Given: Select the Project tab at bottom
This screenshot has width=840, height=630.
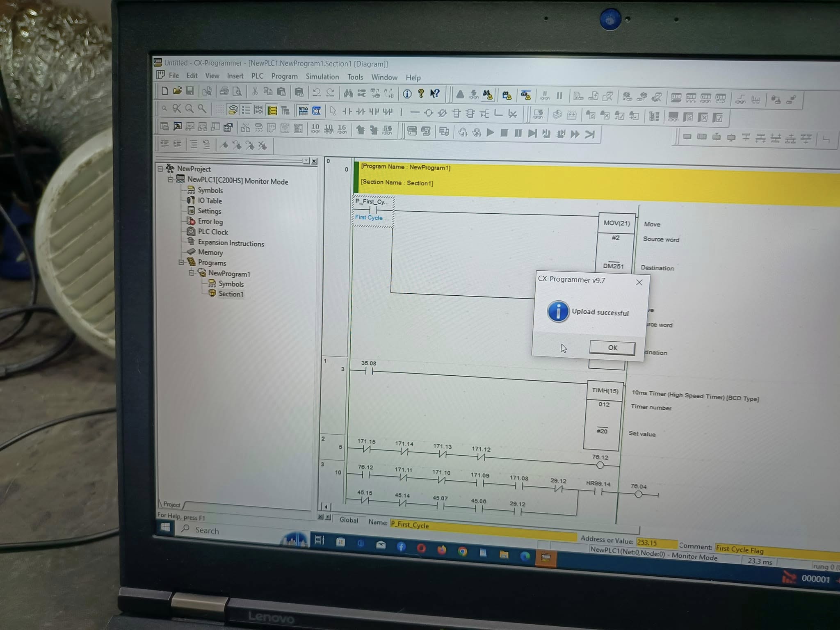Looking at the screenshot, I should [x=171, y=504].
